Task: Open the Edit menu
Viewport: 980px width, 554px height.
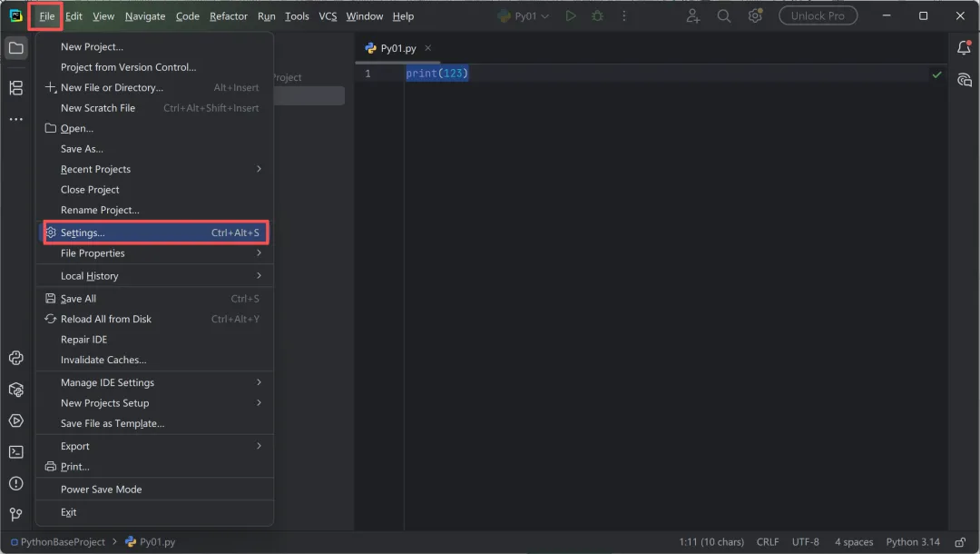Action: [x=73, y=16]
